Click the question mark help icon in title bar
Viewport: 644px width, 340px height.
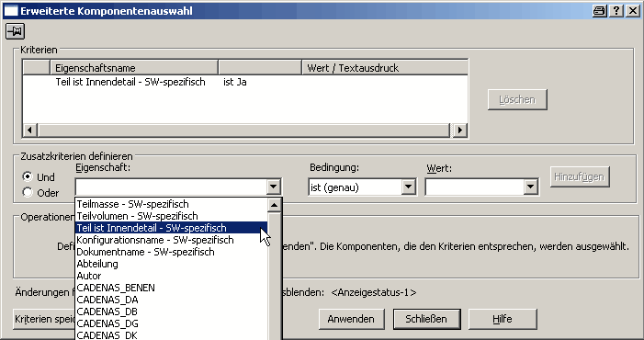click(616, 11)
